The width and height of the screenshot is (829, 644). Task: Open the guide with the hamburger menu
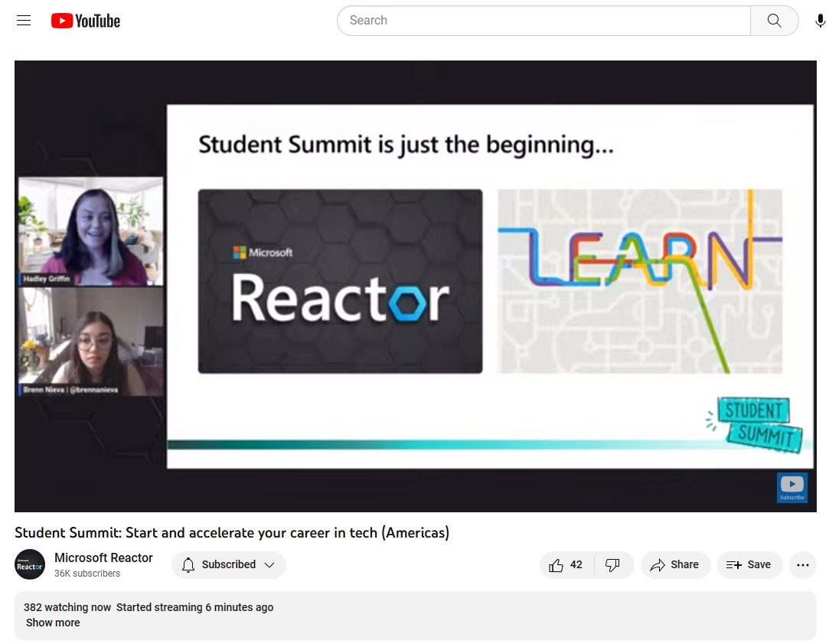click(23, 21)
